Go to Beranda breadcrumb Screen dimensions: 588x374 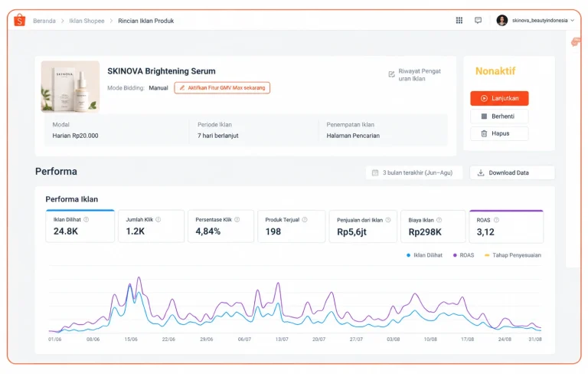click(44, 21)
